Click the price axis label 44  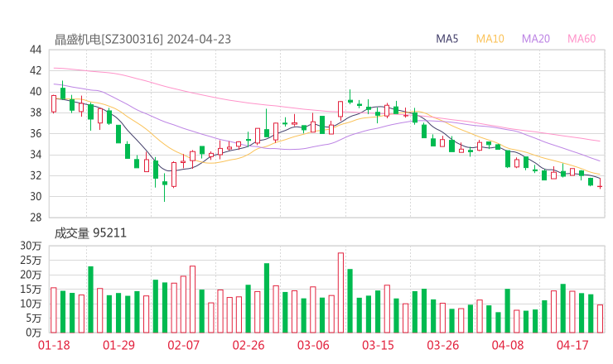(36, 50)
